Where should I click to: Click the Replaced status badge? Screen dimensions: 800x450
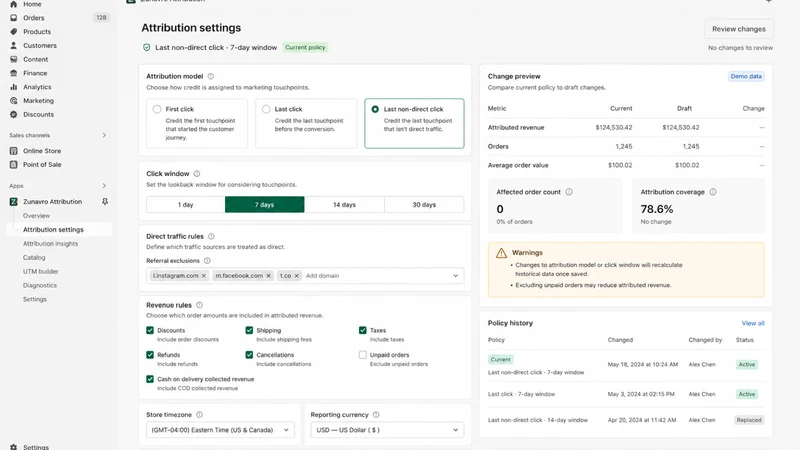pos(749,420)
